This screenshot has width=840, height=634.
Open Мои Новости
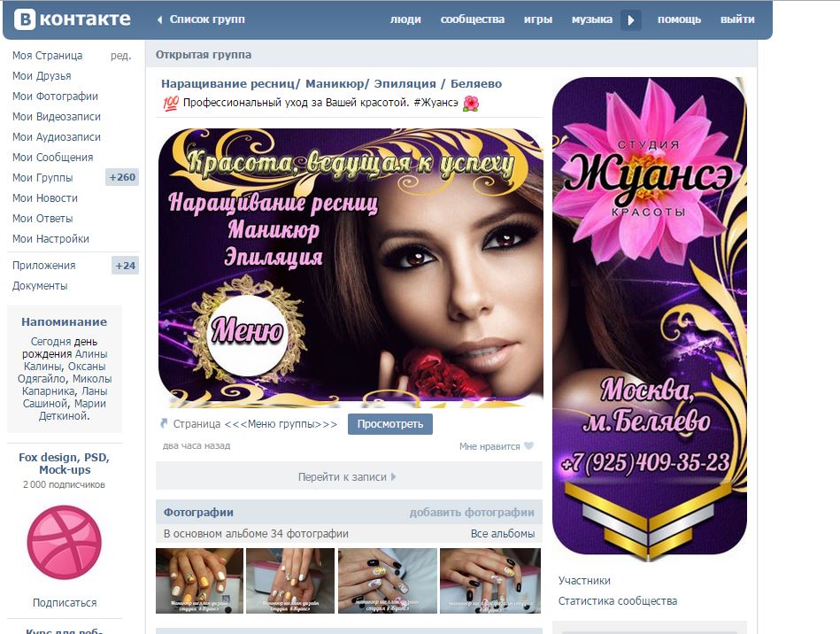point(45,197)
